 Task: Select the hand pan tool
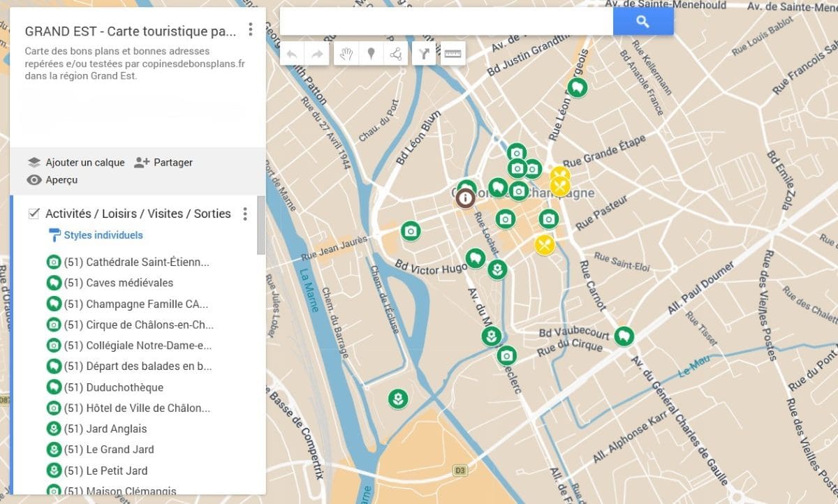pyautogui.click(x=346, y=54)
